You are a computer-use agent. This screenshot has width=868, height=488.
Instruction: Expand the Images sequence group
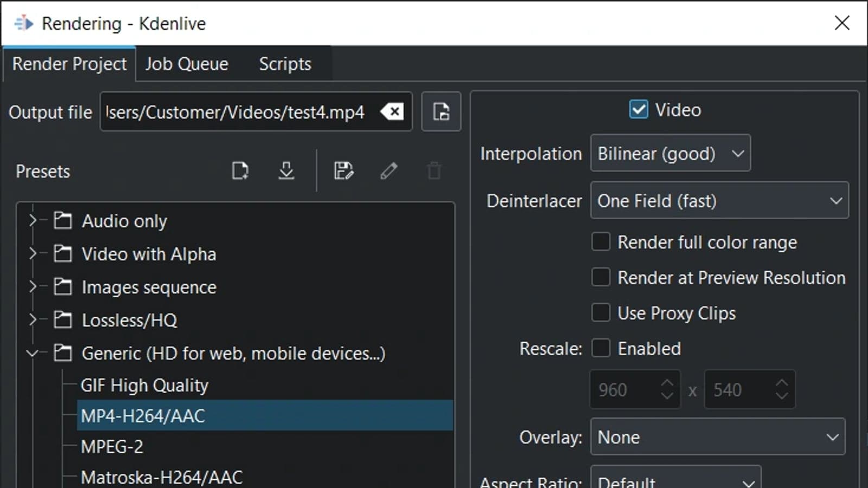tap(32, 287)
